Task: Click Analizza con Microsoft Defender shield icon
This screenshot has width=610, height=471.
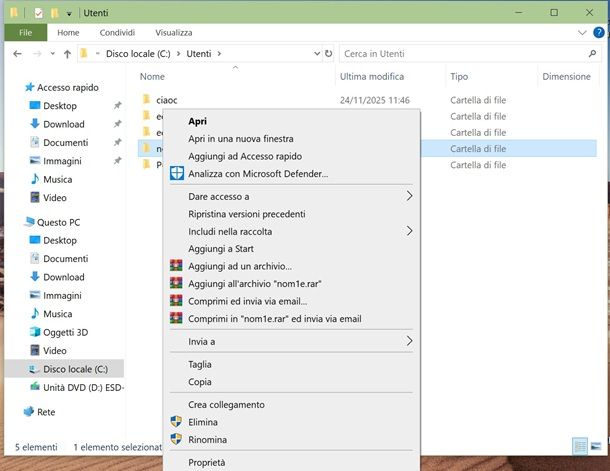Action: coord(177,173)
